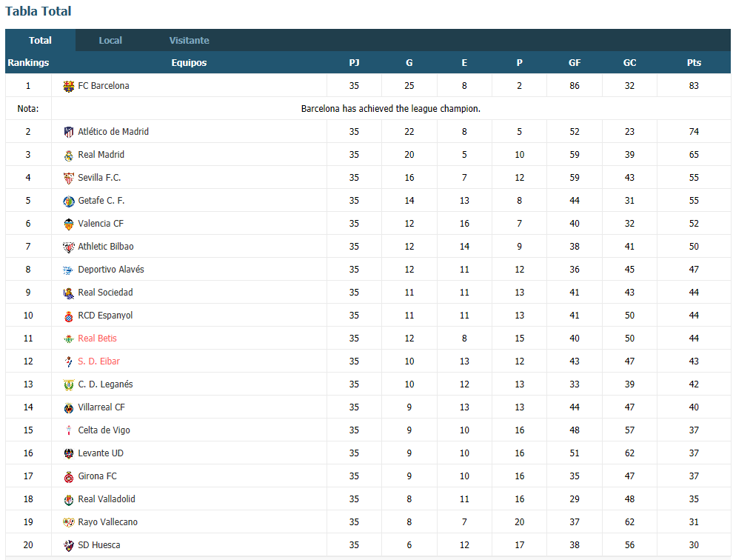Switch to the Visitante tab
The image size is (733, 560).
[x=189, y=40]
